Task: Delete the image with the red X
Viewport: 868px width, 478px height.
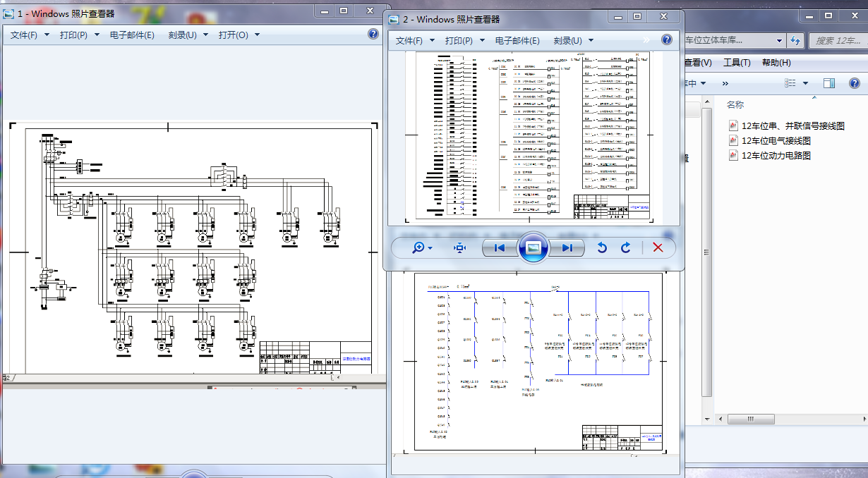Action: (x=658, y=247)
